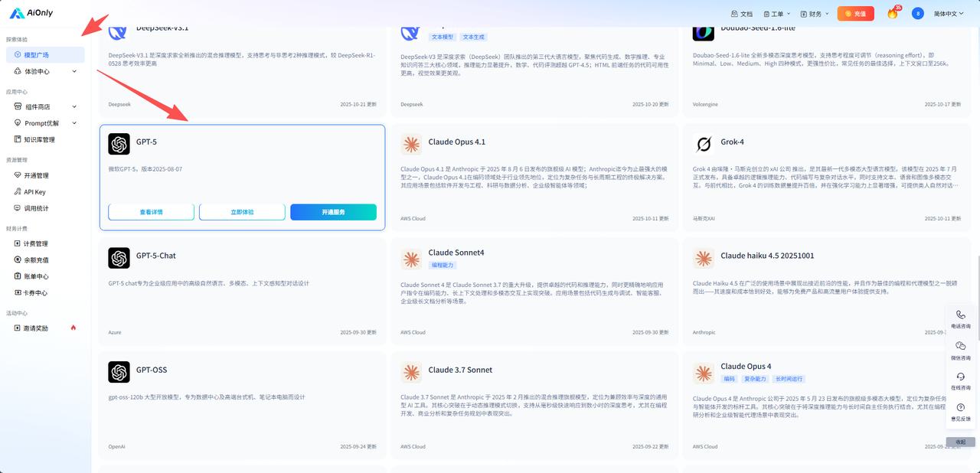The width and height of the screenshot is (980, 473).
Task: Click the 微信咨询 WeChat icon
Action: pos(961,346)
